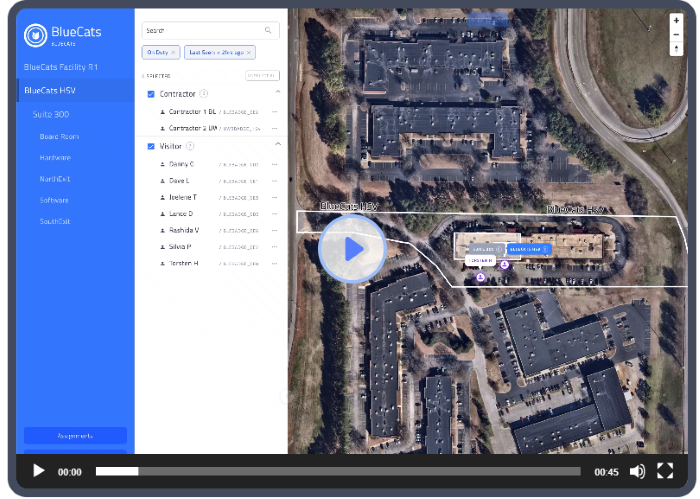The image size is (700, 499).
Task: Open options menu for Contractor 2 UW
Action: click(275, 129)
